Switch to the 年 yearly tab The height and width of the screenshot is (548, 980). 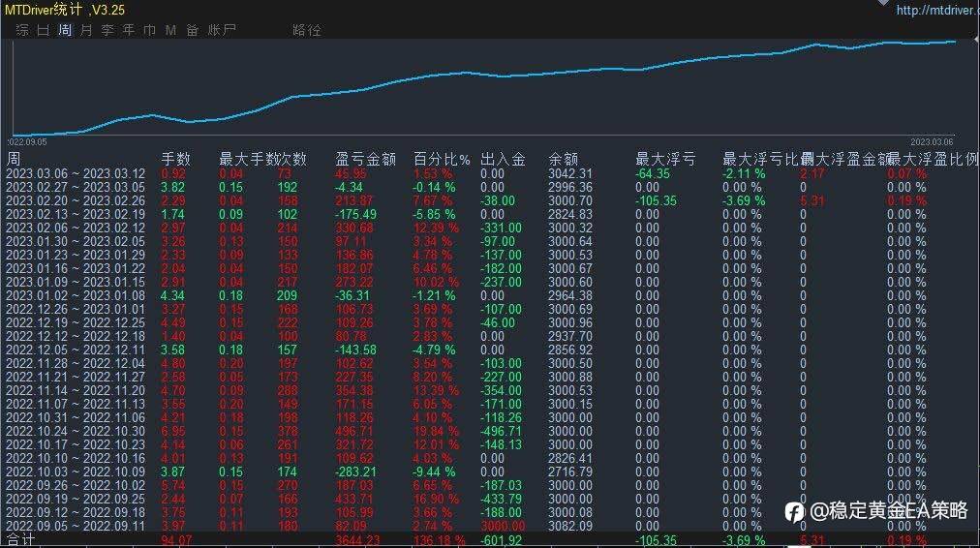pos(129,30)
